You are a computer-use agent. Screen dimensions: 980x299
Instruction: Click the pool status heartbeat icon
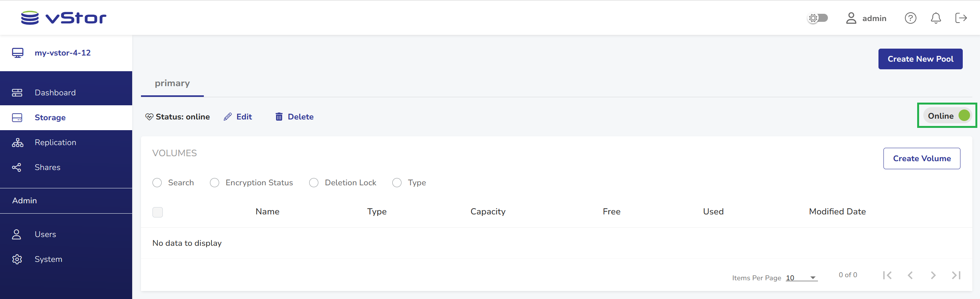149,117
